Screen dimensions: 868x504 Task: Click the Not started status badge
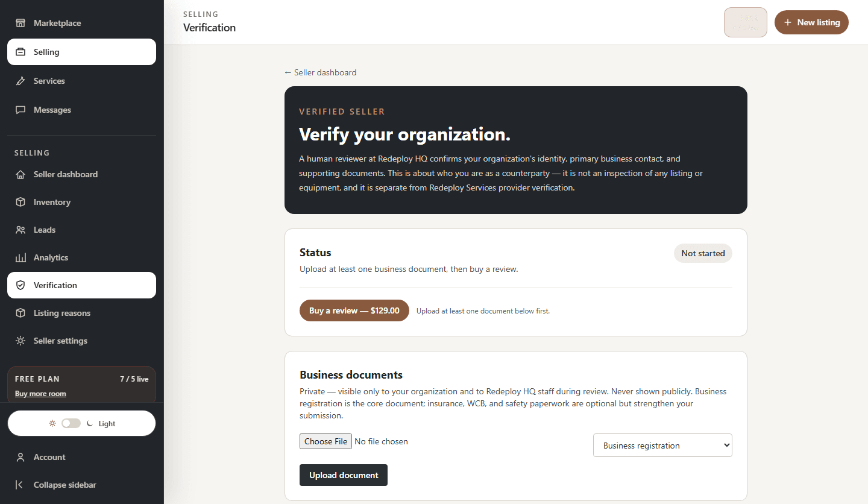pos(703,253)
